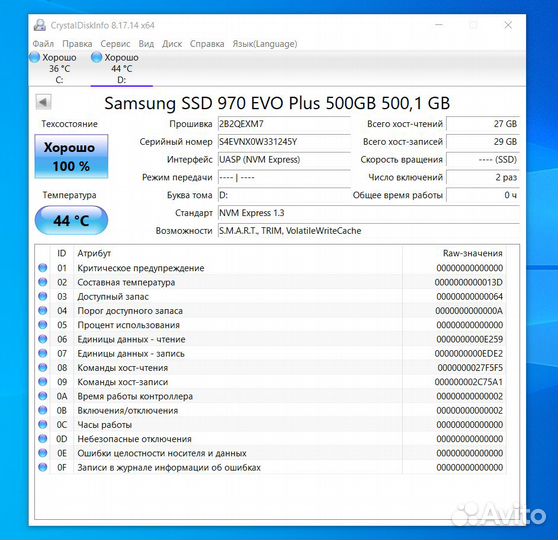Image resolution: width=558 pixels, height=540 pixels.
Task: Click the CrystalDiskInfo app icon in title bar
Action: click(40, 25)
